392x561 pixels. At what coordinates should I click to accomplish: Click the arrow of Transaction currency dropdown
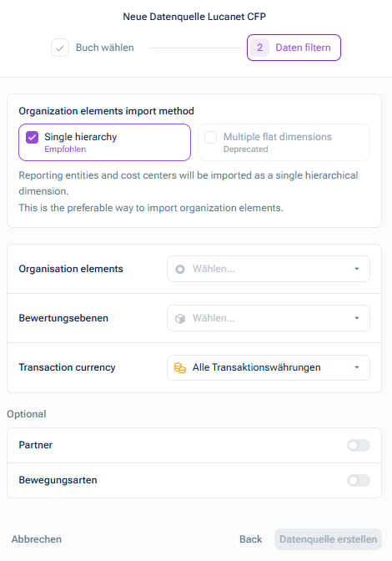[357, 367]
